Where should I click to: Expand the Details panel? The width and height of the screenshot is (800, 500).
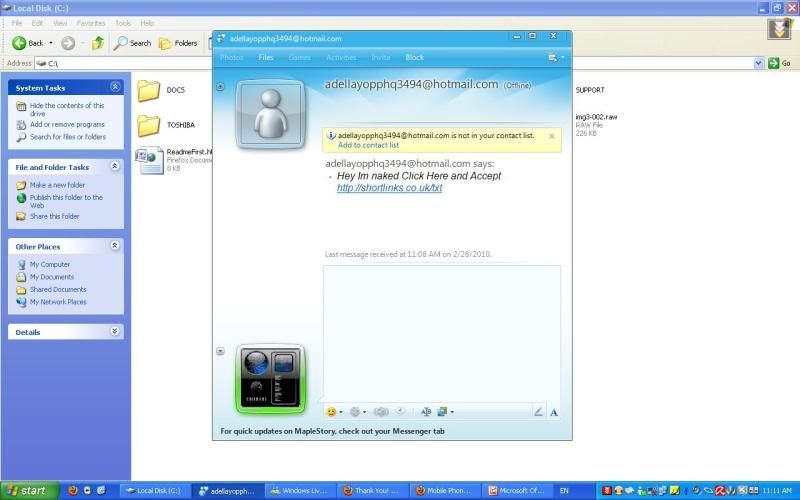115,331
